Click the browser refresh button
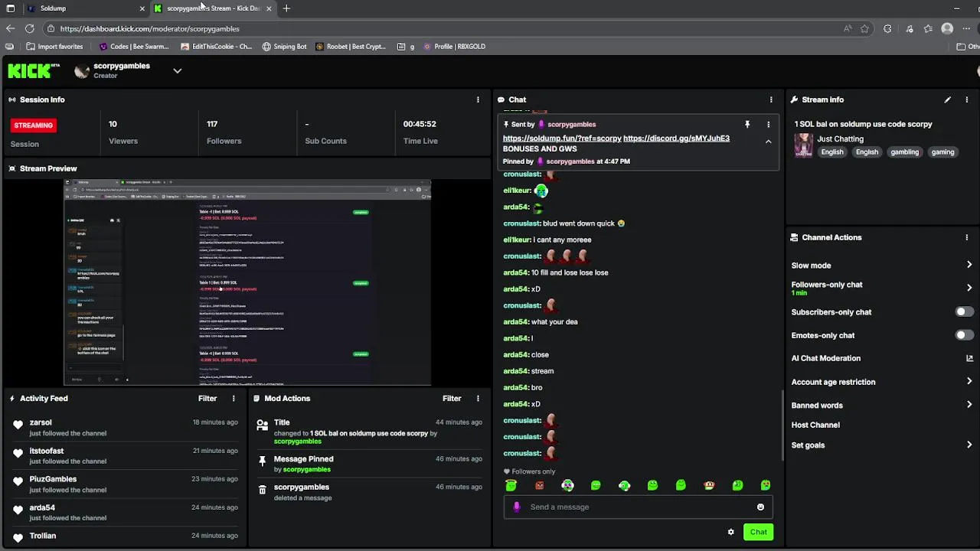The width and height of the screenshot is (980, 551). click(29, 28)
